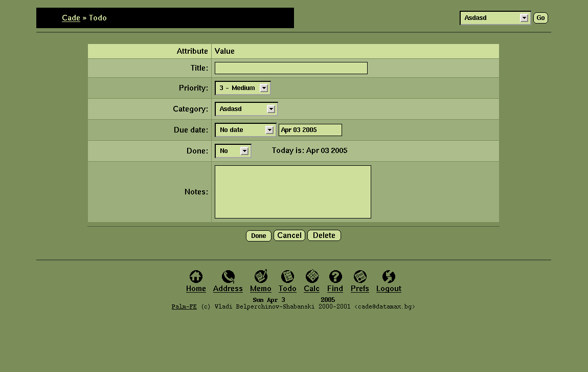Click the Cancel button
Screen dimensions: 588x372
pyautogui.click(x=289, y=235)
